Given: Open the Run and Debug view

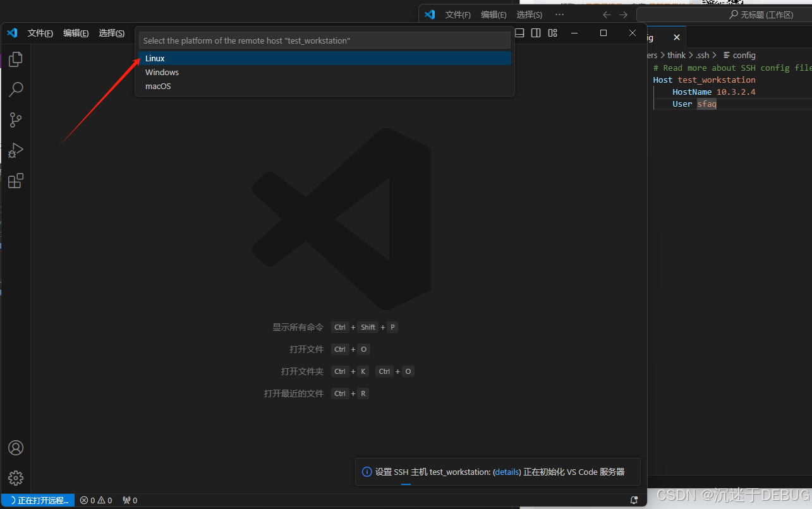Looking at the screenshot, I should [16, 150].
